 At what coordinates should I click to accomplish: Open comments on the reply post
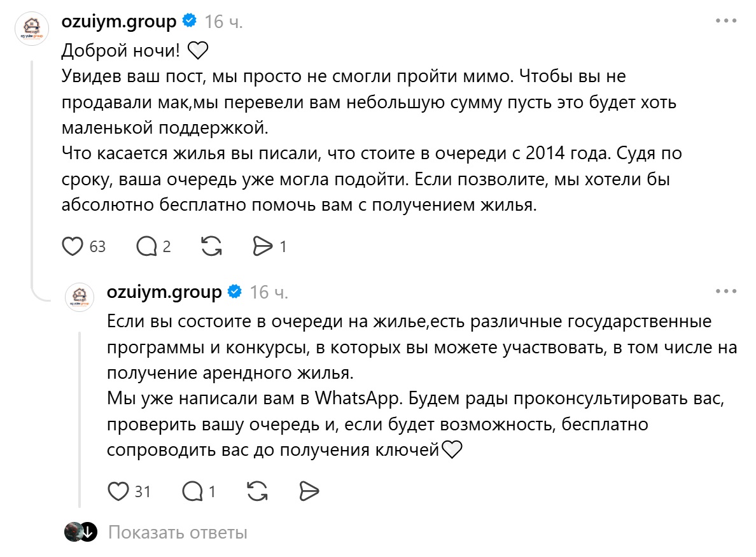point(192,491)
